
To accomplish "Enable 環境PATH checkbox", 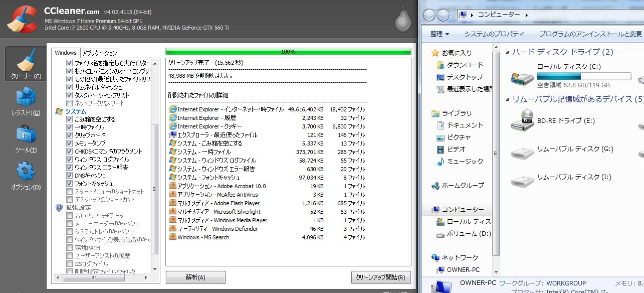I will tap(70, 247).
